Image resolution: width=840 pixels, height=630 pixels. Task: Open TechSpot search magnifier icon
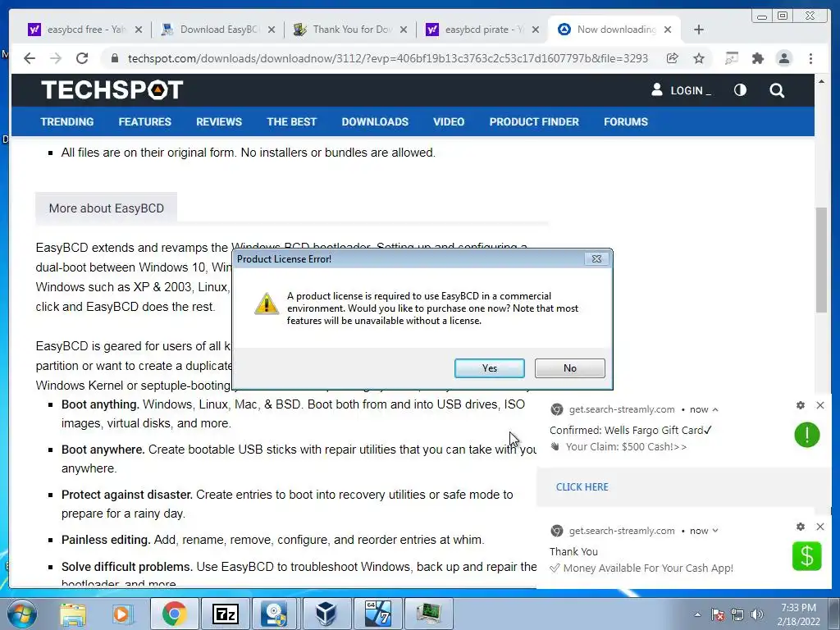click(777, 90)
